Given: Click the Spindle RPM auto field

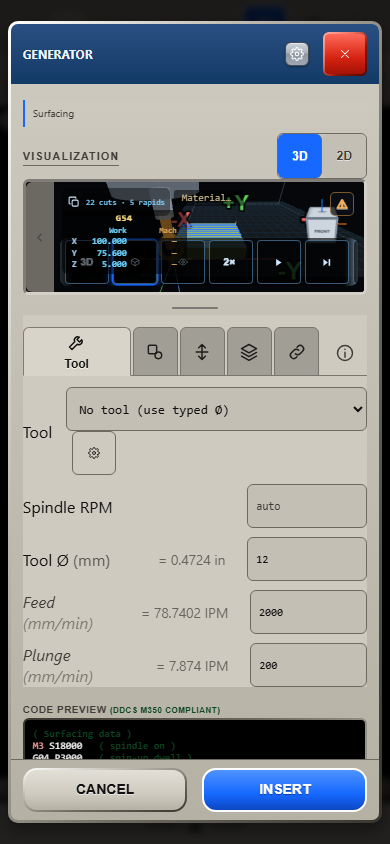Looking at the screenshot, I should (307, 506).
